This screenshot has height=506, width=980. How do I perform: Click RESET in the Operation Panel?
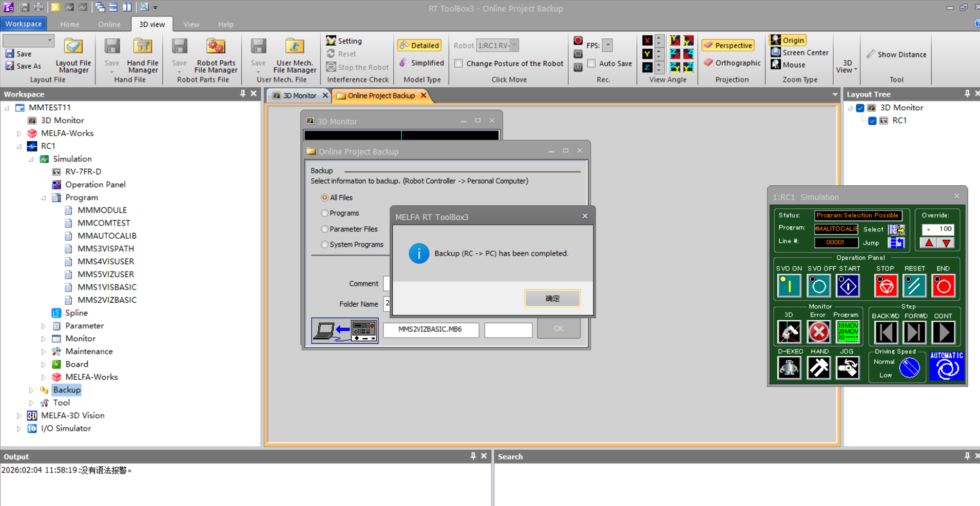(x=914, y=286)
